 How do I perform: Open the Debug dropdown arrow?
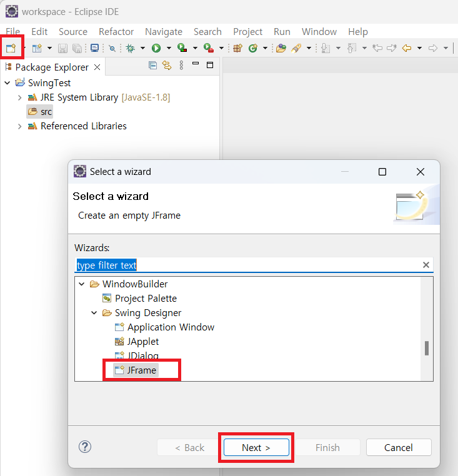coord(142,48)
